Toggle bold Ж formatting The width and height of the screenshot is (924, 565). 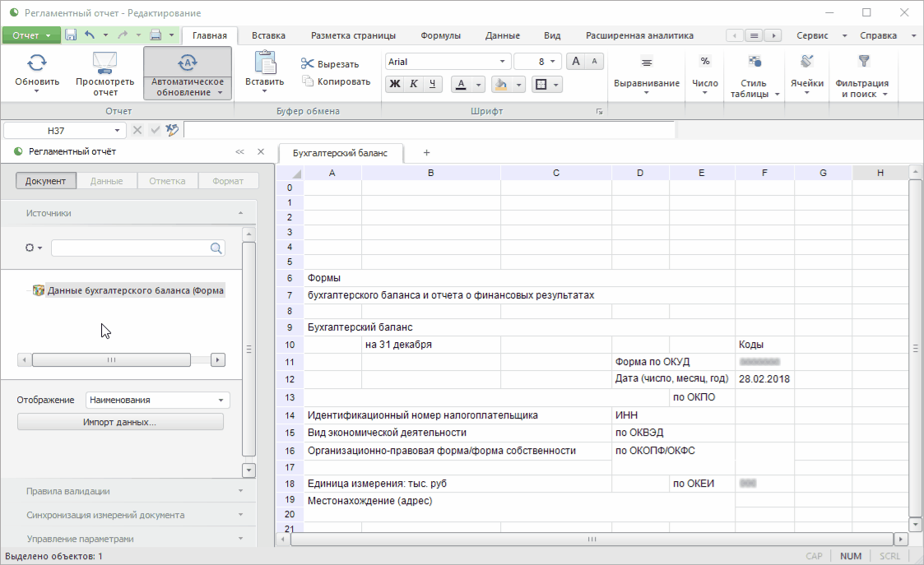tap(395, 84)
